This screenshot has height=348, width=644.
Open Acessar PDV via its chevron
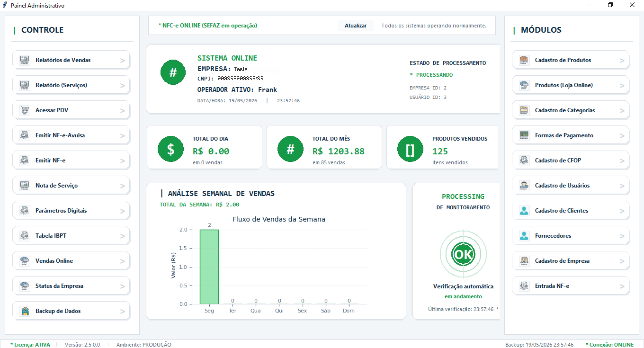click(123, 111)
